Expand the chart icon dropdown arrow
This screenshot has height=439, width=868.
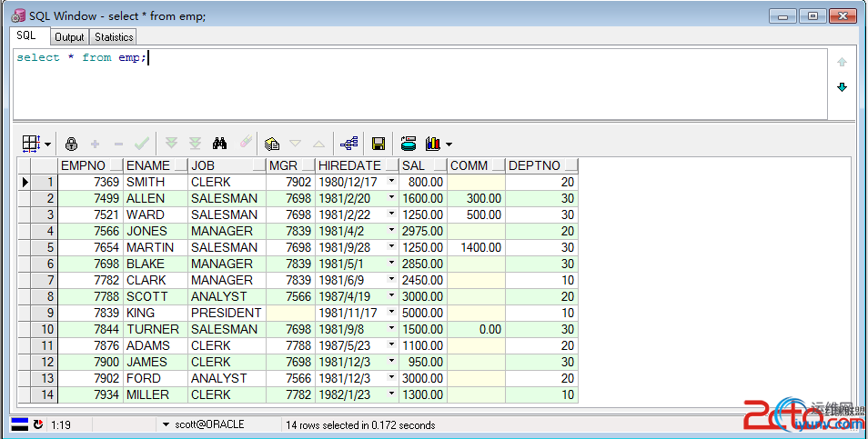449,145
